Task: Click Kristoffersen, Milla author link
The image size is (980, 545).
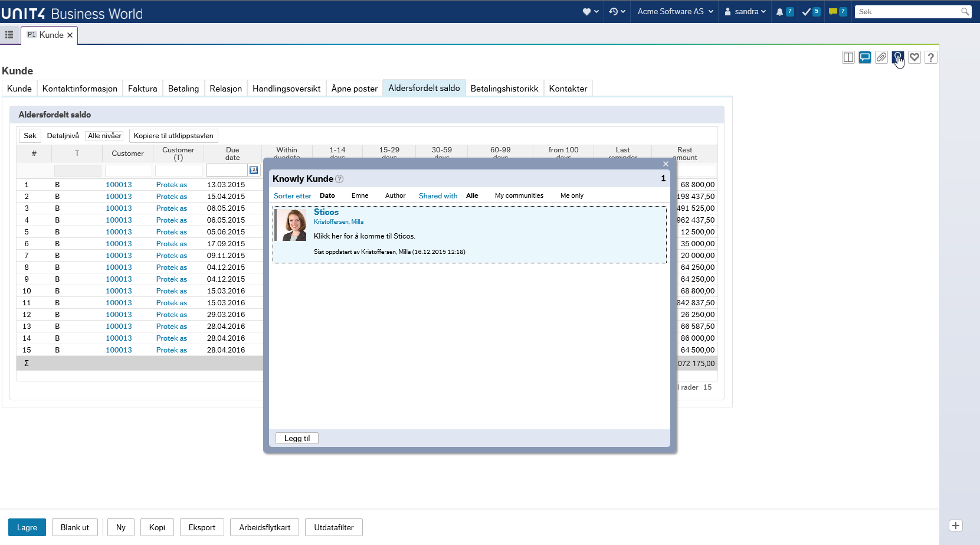Action: [339, 222]
